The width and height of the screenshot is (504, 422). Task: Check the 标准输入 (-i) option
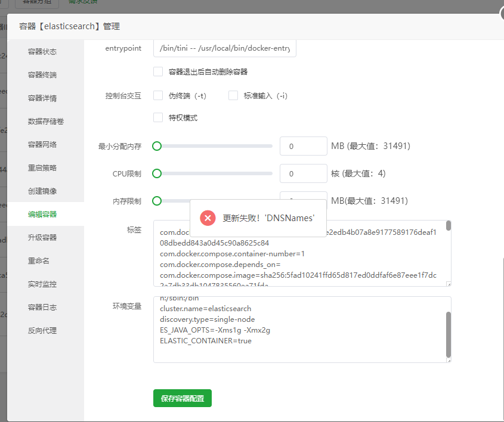point(233,95)
